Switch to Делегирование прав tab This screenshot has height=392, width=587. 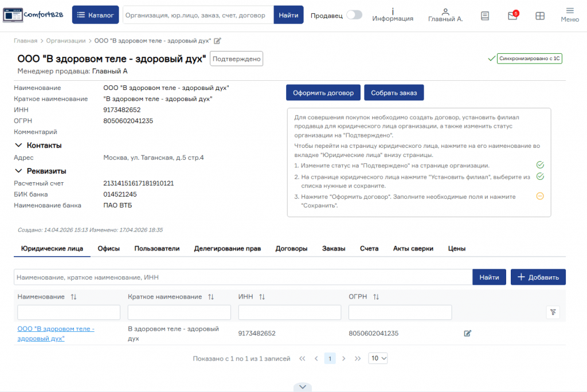coord(227,249)
